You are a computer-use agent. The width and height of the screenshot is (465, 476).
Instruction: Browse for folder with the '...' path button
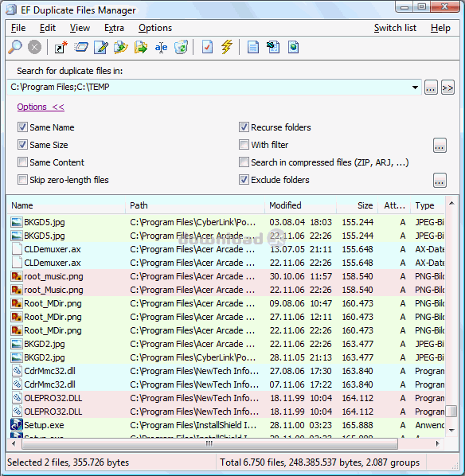[431, 88]
